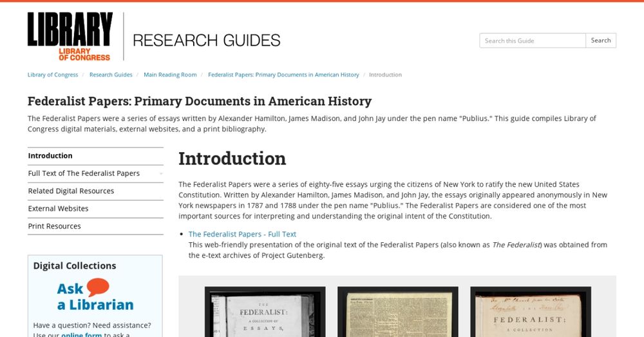
Task: Open Full Text of The Federalist Papers tab
Action: pos(95,173)
